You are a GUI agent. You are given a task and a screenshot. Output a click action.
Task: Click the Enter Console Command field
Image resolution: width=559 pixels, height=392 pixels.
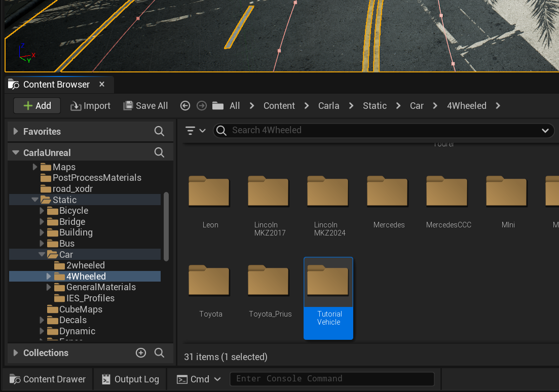[332, 379]
